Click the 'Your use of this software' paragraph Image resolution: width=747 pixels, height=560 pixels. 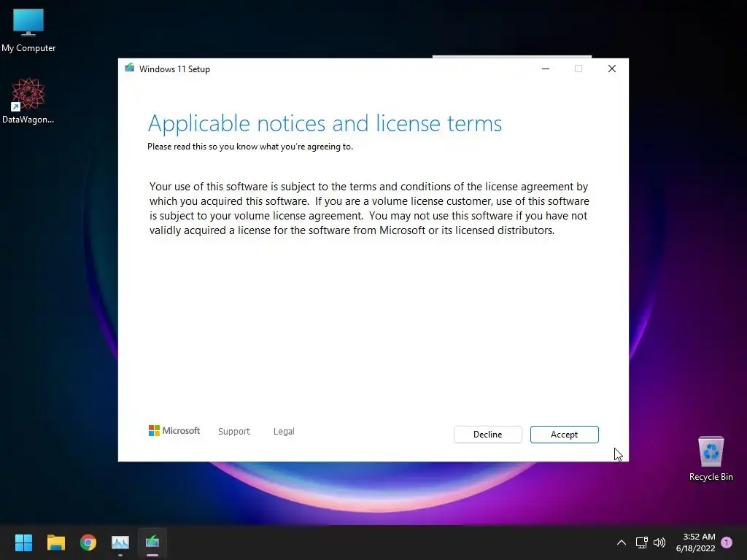pyautogui.click(x=369, y=208)
